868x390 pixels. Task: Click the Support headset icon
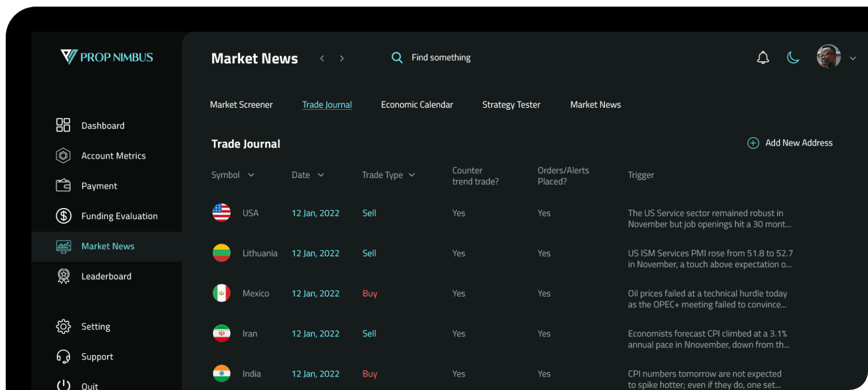pyautogui.click(x=63, y=357)
